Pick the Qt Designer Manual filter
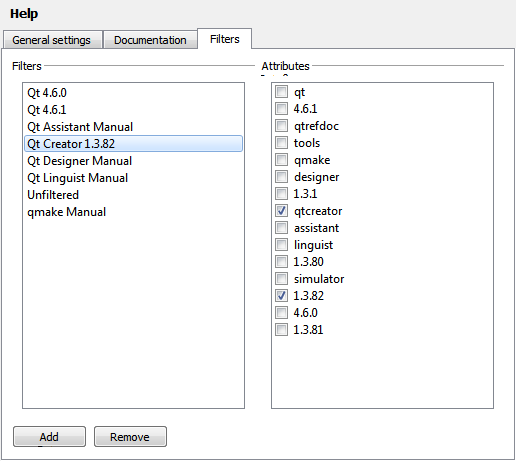Screen dimensions: 516x461 point(133,161)
